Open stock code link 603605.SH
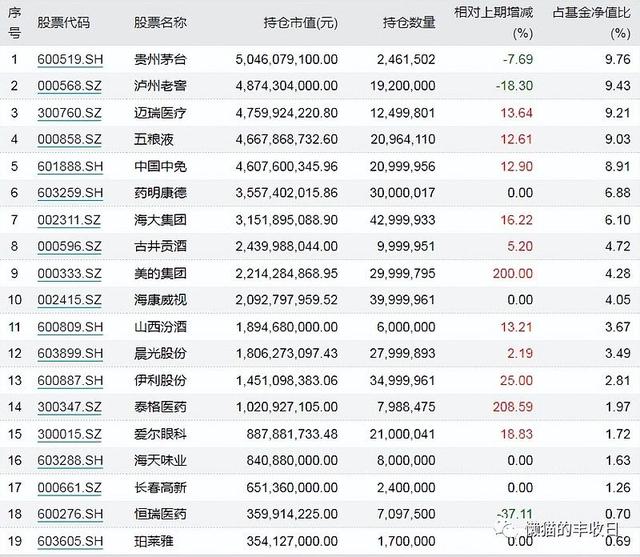 point(70,541)
